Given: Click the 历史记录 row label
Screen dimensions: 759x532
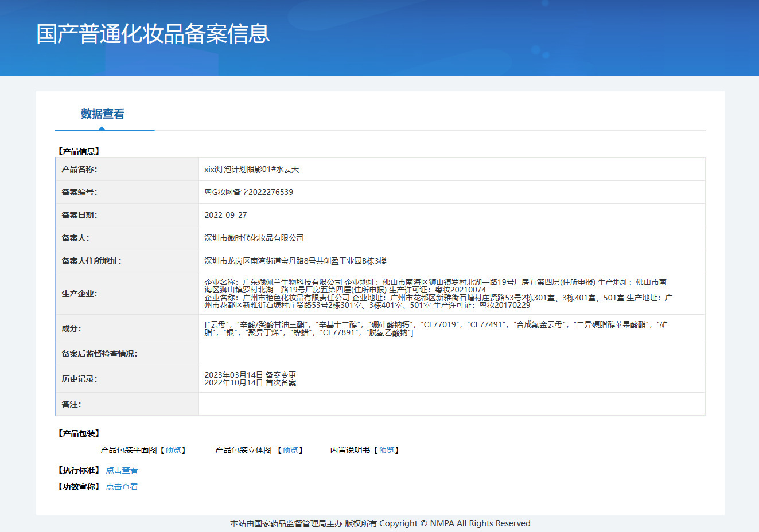Looking at the screenshot, I should coord(80,379).
